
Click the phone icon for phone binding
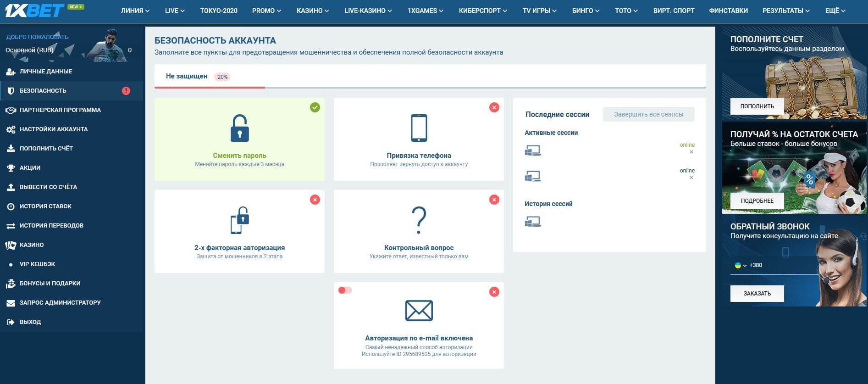tap(419, 128)
